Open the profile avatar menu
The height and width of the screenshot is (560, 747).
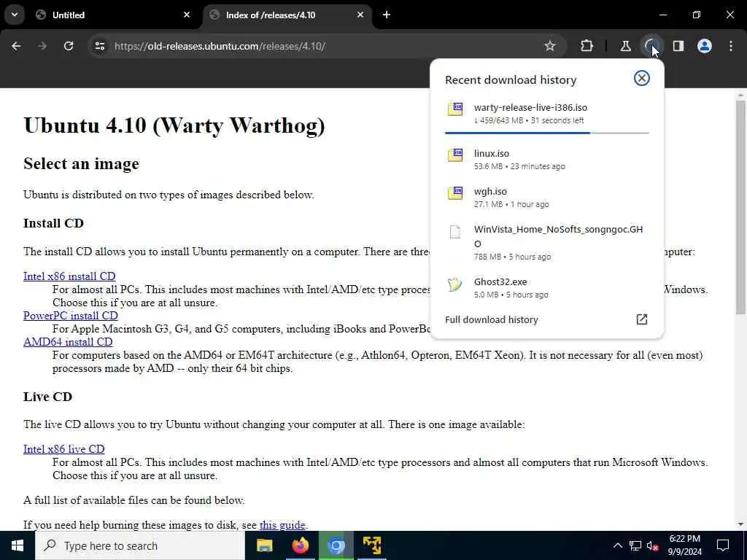point(705,46)
